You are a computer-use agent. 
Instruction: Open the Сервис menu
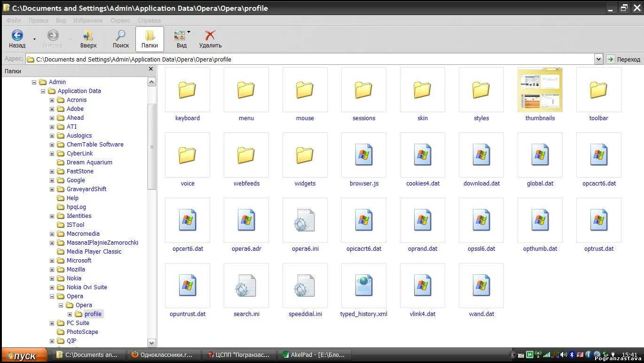click(x=120, y=20)
